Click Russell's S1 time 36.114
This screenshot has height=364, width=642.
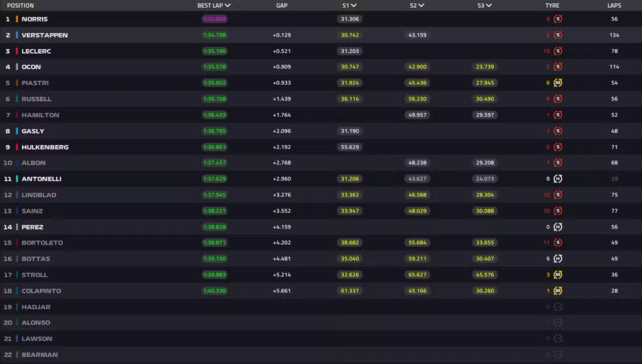[350, 99]
